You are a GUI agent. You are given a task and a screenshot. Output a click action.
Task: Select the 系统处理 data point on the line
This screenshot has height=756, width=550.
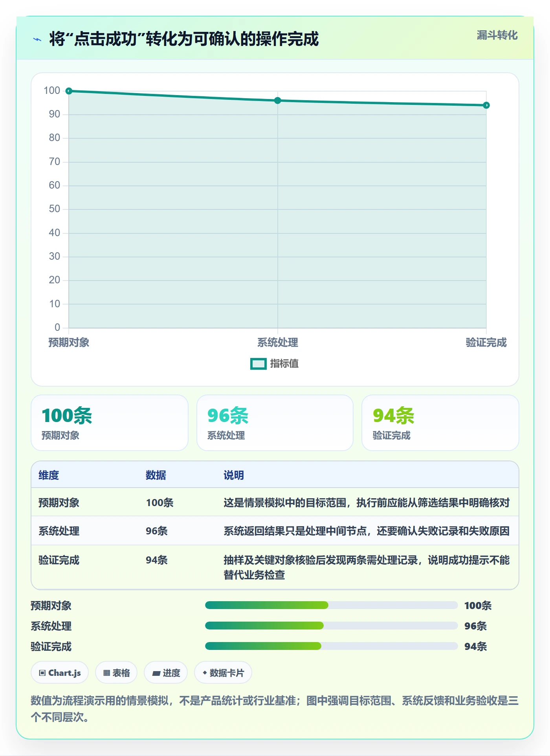click(x=278, y=101)
